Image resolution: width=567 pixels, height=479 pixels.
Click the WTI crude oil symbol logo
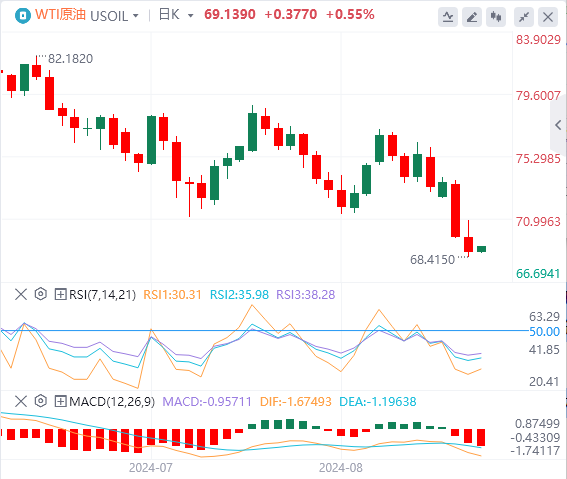[23, 16]
